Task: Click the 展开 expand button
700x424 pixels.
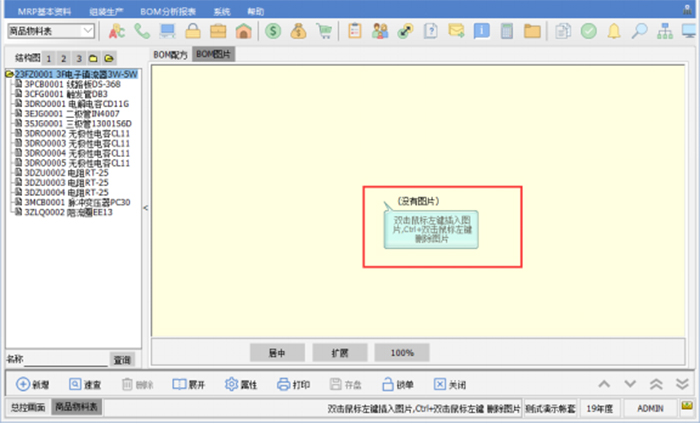Action: point(188,384)
